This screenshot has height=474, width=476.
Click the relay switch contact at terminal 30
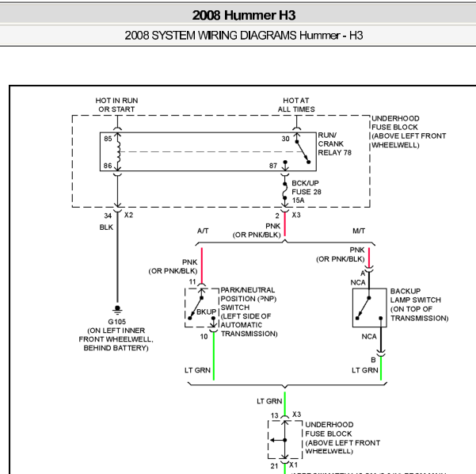tap(303, 152)
